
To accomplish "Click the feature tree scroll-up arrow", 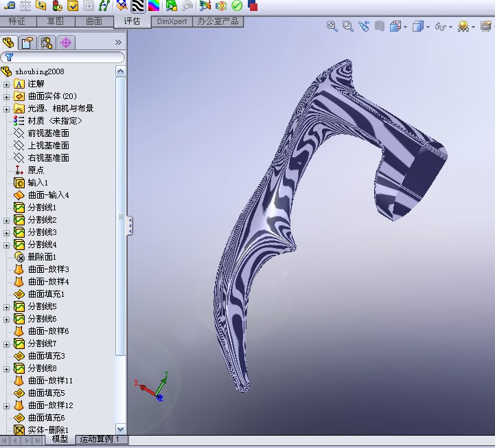I will pyautogui.click(x=120, y=71).
